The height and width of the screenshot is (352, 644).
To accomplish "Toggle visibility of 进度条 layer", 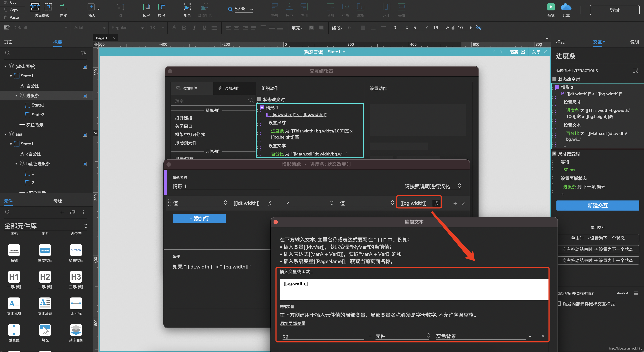I will (x=85, y=95).
